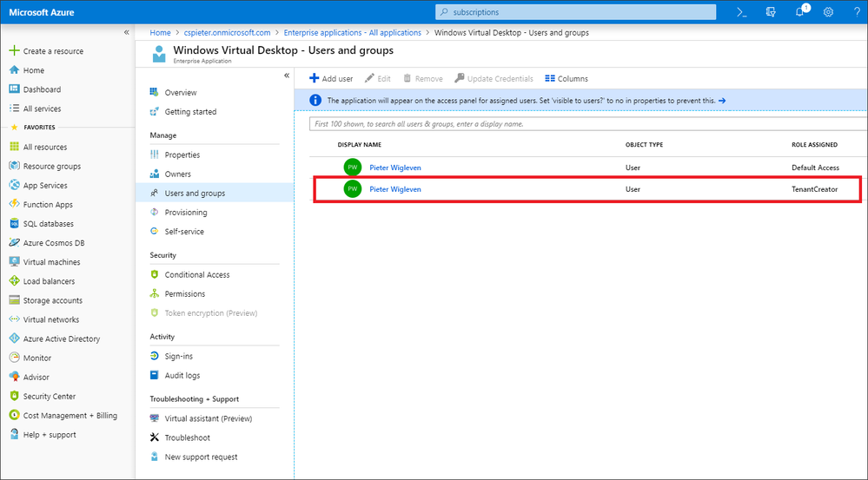Open the portal settings gear icon
Viewport: 868px width, 480px height.
point(828,12)
